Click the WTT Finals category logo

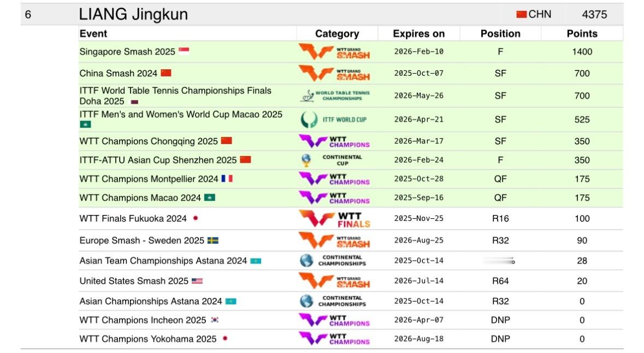[334, 219]
